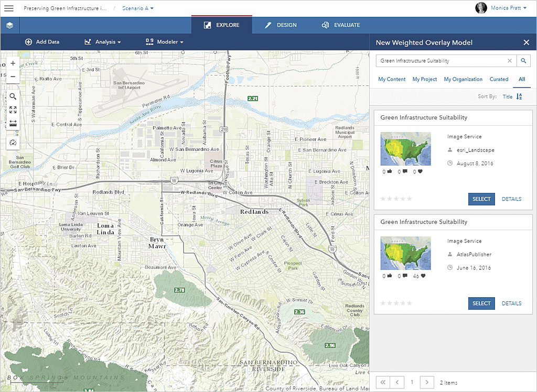Click the AtlasPublisher item thumbnail
This screenshot has width=537, height=392.
click(x=405, y=253)
